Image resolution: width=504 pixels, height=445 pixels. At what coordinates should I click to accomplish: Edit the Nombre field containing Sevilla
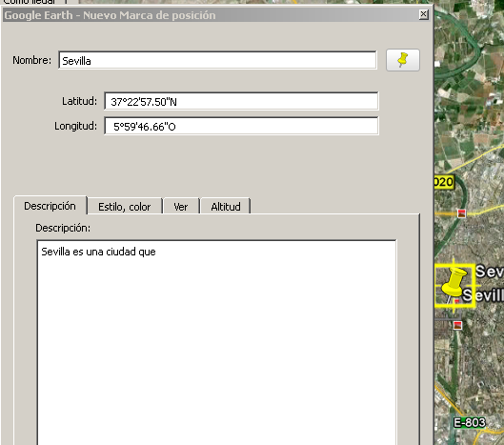(x=217, y=60)
